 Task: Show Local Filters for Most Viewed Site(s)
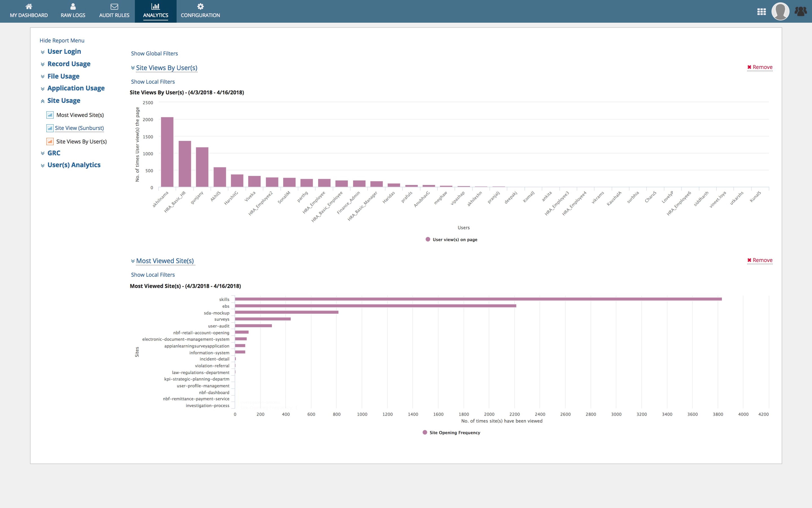153,275
